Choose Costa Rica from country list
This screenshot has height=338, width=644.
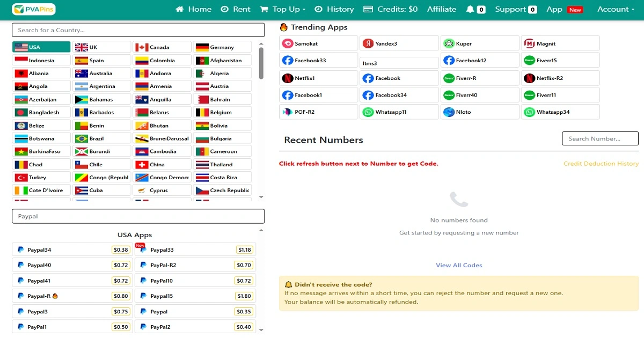(x=223, y=177)
